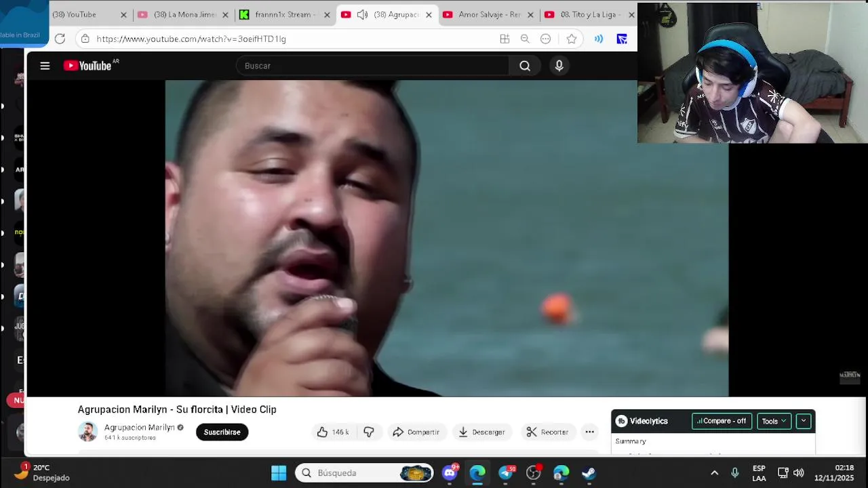
Task: Open the circled three-dot icon in address bar
Action: (x=545, y=39)
